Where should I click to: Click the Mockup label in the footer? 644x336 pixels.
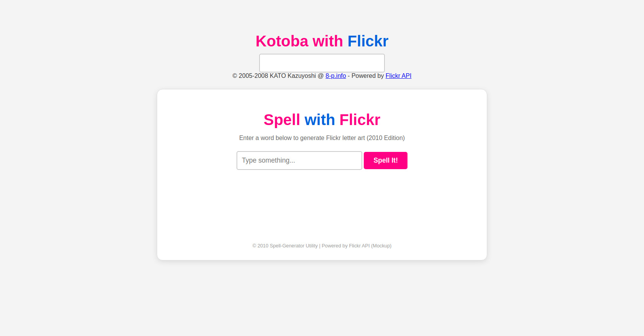(381, 245)
